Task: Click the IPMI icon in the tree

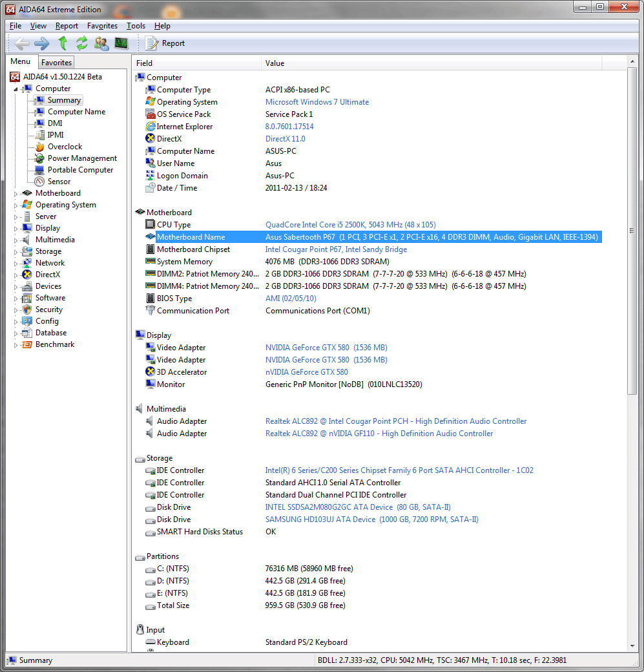Action: 40,135
